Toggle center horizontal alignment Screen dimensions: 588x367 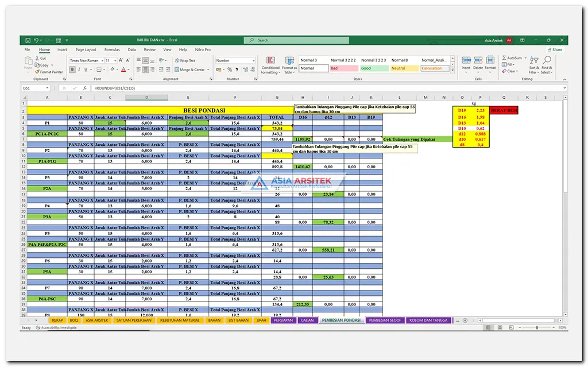point(145,69)
